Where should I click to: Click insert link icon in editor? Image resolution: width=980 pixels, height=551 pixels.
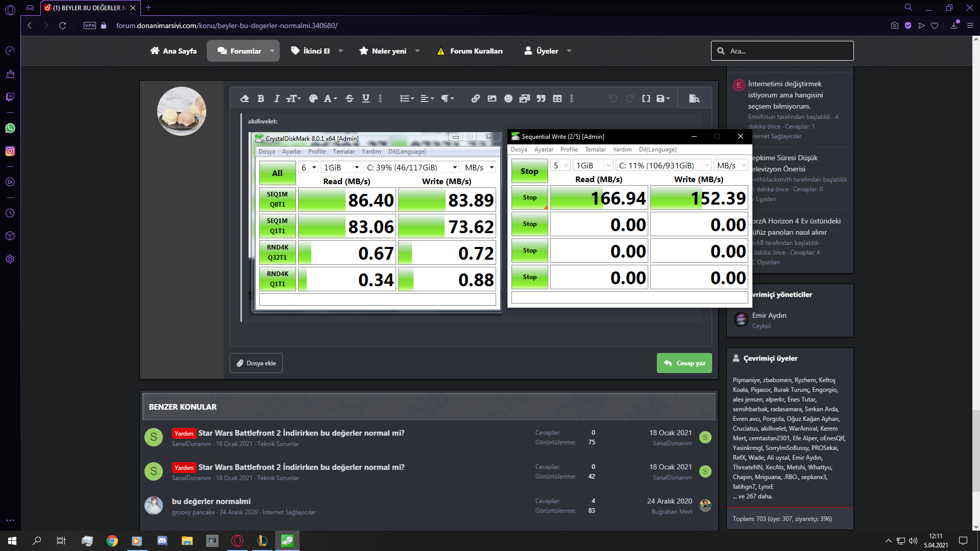tap(476, 98)
